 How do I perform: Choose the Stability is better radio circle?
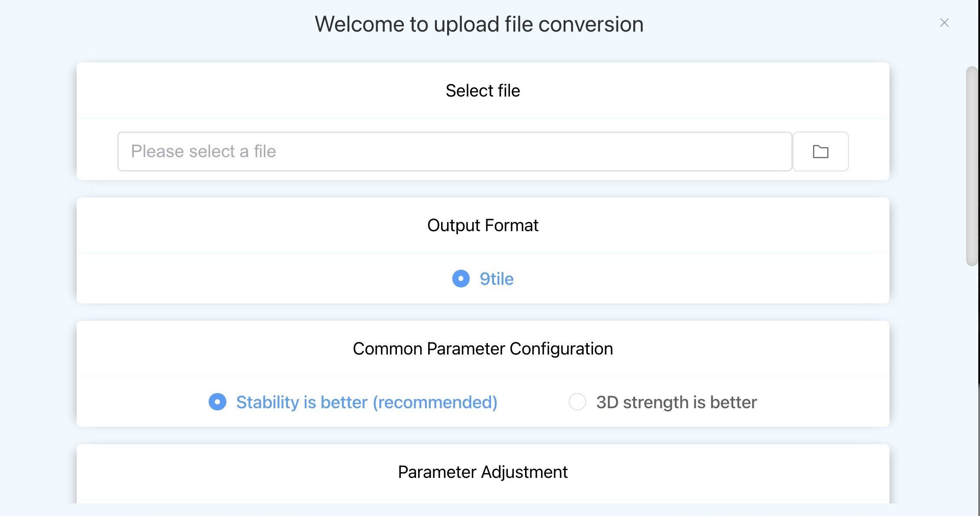click(x=217, y=402)
